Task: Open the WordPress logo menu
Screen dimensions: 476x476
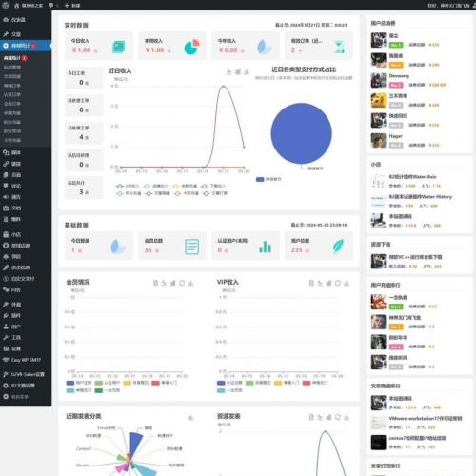Action: tap(6, 5)
